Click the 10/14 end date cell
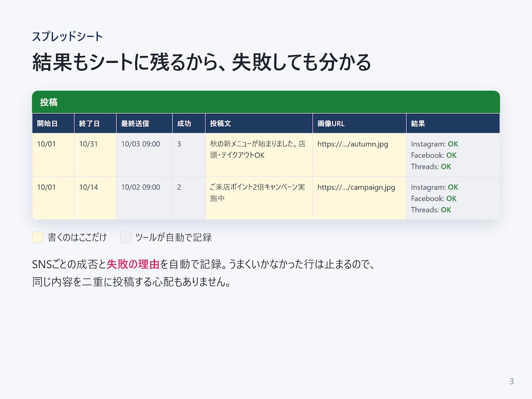The height and width of the screenshot is (399, 532). [95, 198]
